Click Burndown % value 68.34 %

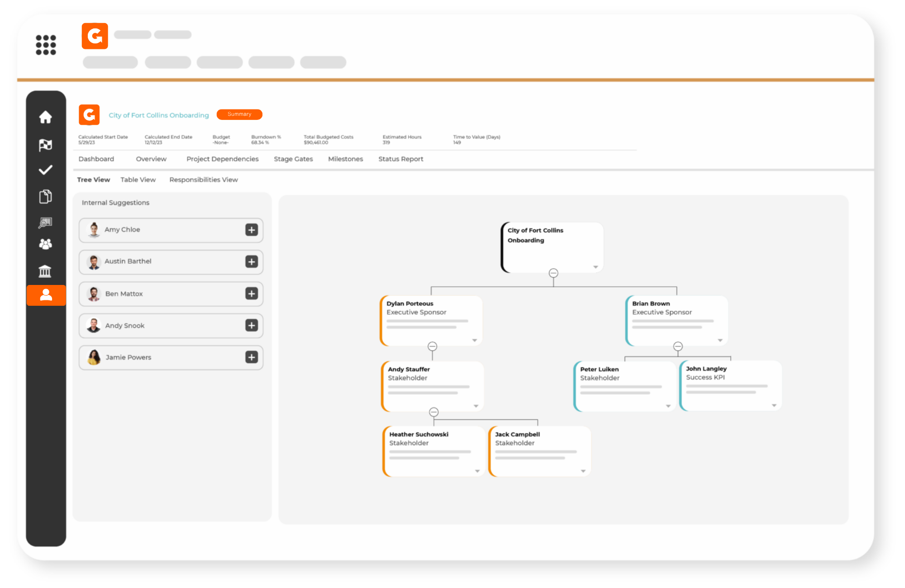tap(260, 142)
